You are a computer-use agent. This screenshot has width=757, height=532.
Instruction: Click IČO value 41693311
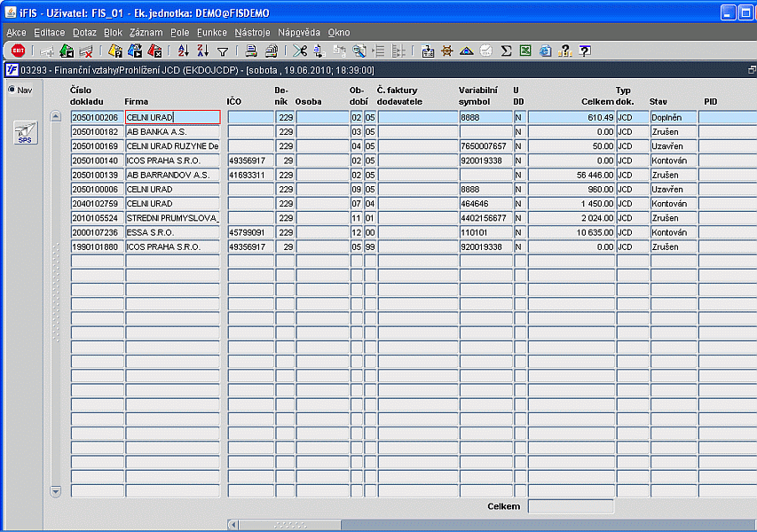pyautogui.click(x=250, y=175)
